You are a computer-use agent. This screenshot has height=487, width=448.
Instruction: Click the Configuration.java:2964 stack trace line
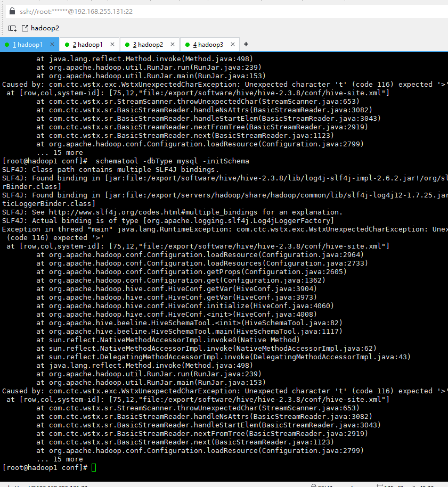(x=200, y=255)
